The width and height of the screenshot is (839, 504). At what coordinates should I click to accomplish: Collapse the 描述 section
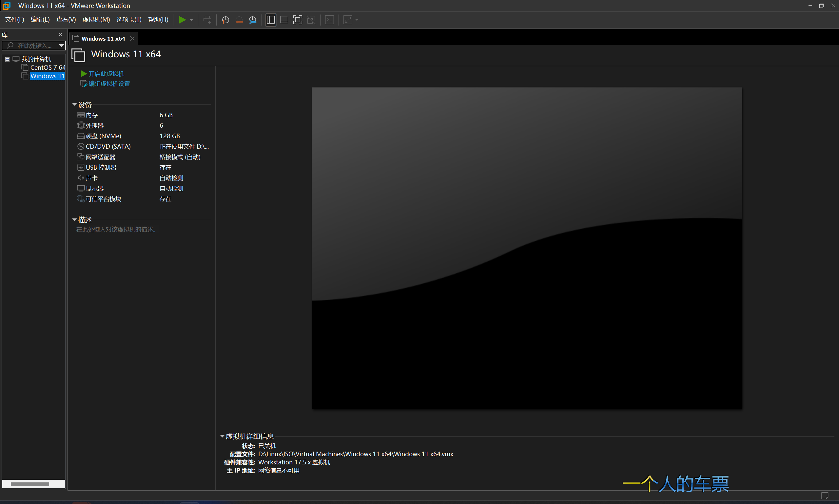tap(74, 220)
